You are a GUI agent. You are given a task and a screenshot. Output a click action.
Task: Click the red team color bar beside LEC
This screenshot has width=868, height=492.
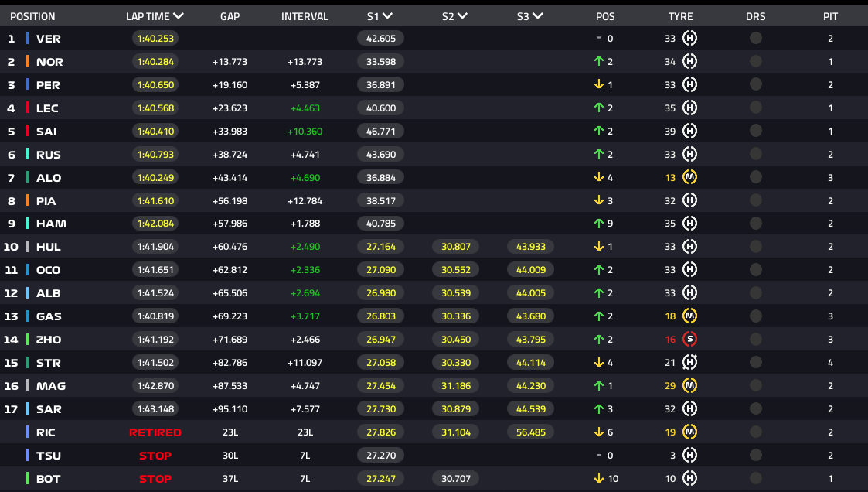pyautogui.click(x=28, y=108)
